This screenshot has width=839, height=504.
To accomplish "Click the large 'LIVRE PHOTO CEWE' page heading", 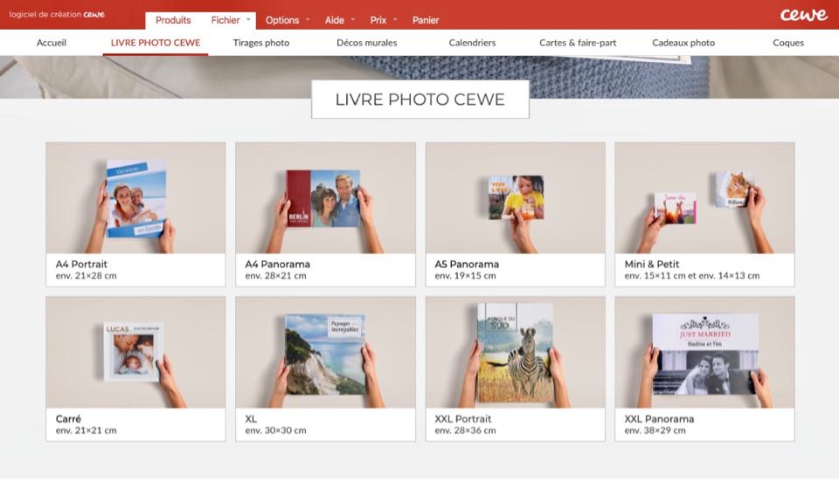I will click(x=420, y=100).
